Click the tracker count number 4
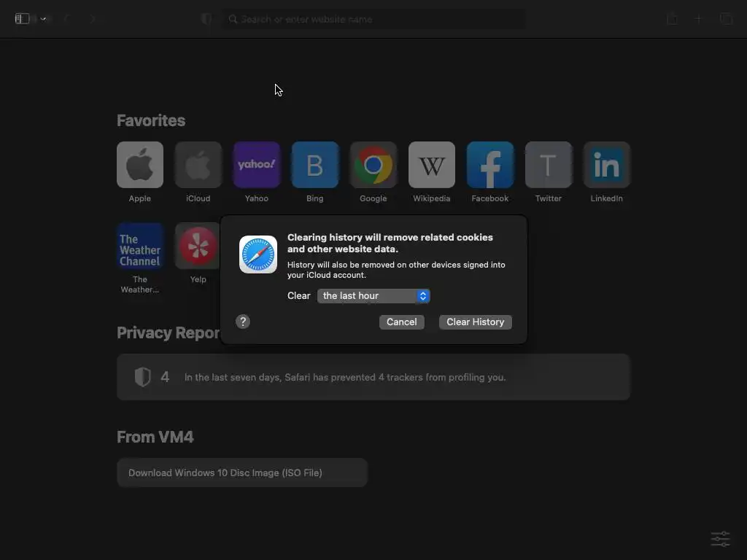Screen dimensions: 747x560 (165, 377)
